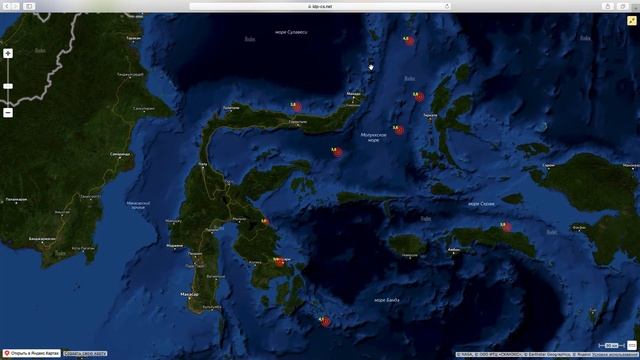The height and width of the screenshot is (360, 640).
Task: Select the 4.8 earthquake marker in the far north
Action: (x=410, y=41)
